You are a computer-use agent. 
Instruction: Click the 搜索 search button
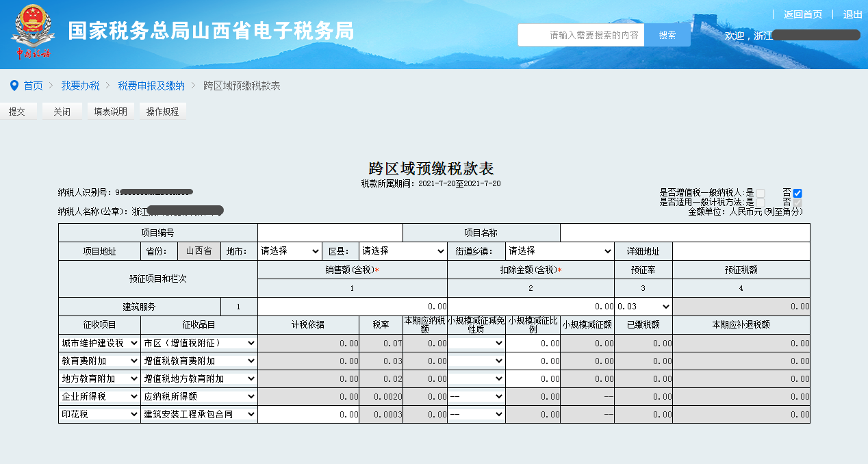point(666,34)
